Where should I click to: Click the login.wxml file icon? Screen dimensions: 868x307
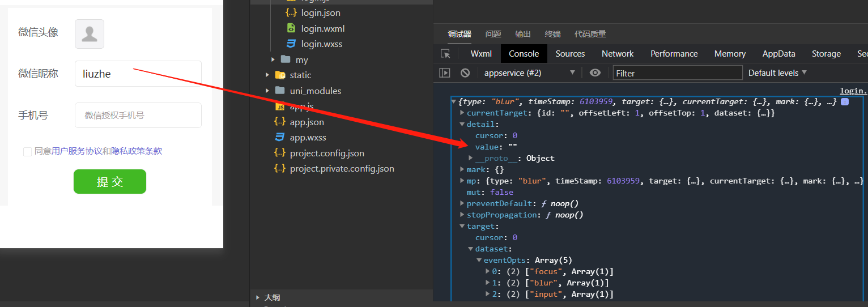(x=291, y=28)
